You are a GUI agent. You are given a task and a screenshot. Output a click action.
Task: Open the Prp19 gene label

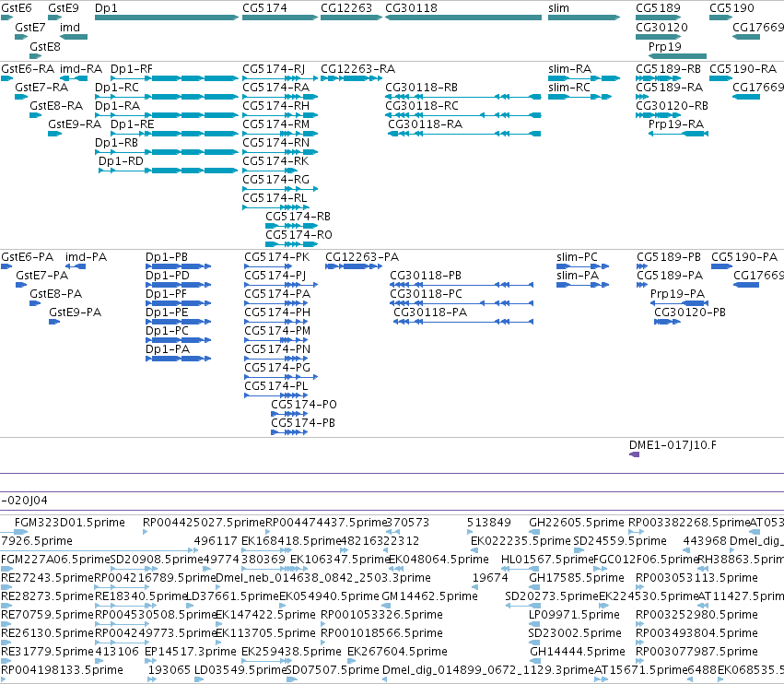[664, 46]
